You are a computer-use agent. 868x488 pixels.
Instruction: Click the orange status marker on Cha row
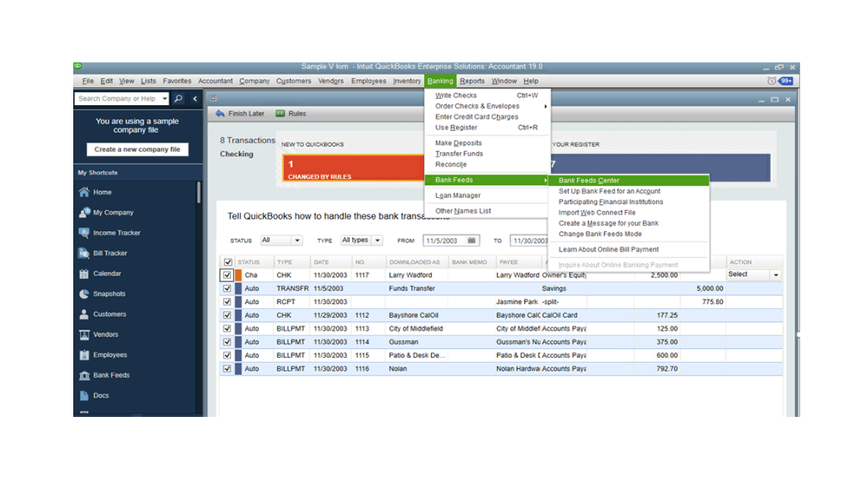(238, 275)
